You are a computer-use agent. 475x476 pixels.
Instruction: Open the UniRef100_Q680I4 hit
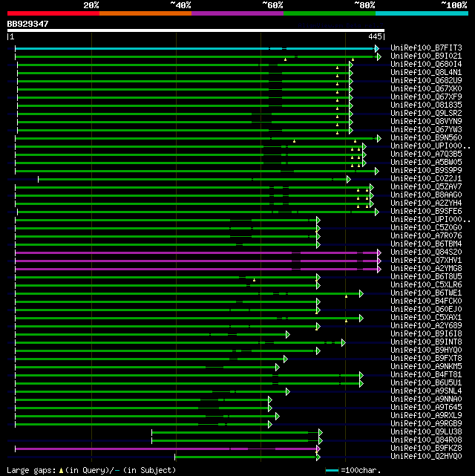[x=426, y=65]
